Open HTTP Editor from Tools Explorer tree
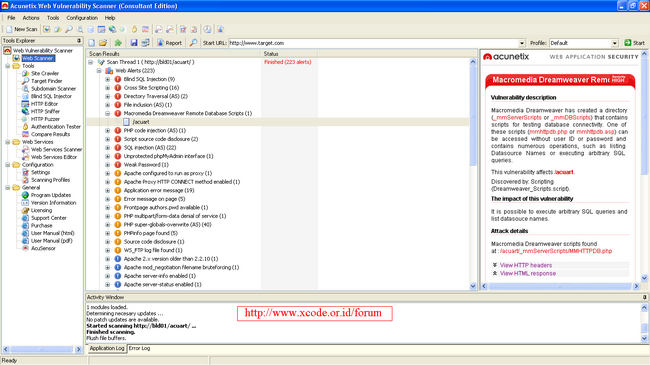The image size is (650, 365). pyautogui.click(x=44, y=104)
